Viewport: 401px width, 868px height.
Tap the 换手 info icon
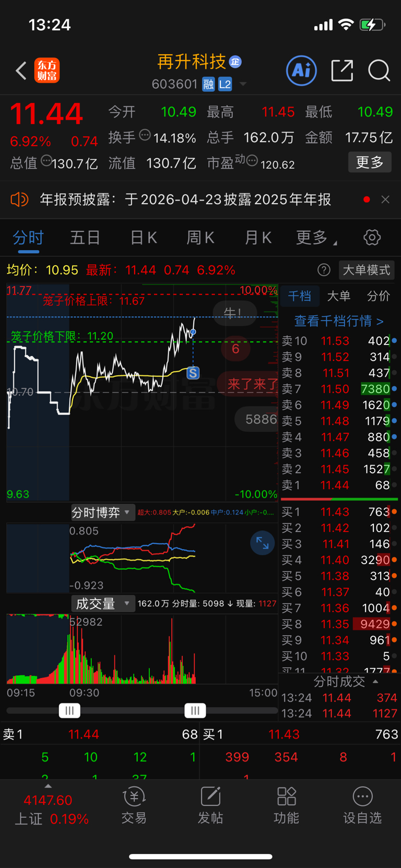click(x=145, y=135)
